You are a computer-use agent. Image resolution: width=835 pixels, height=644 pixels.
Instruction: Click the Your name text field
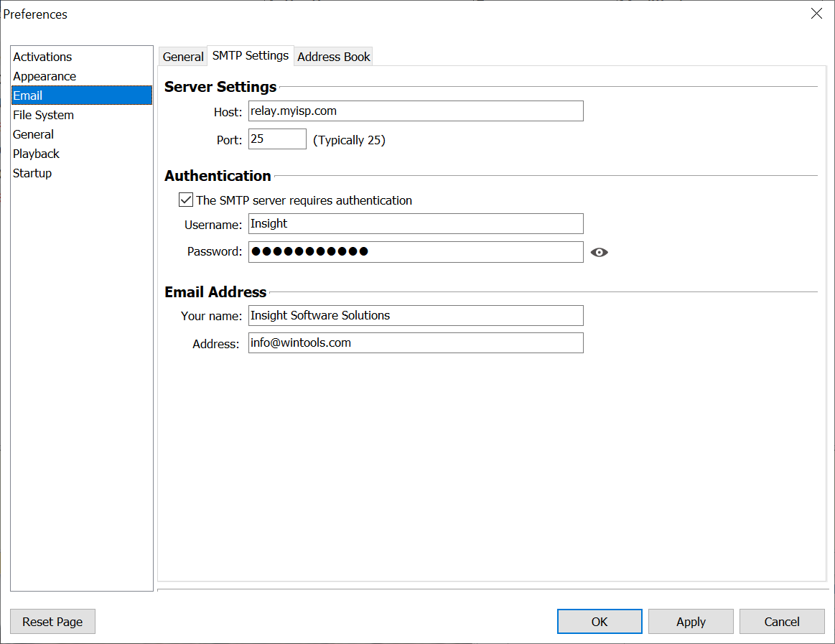click(x=415, y=316)
